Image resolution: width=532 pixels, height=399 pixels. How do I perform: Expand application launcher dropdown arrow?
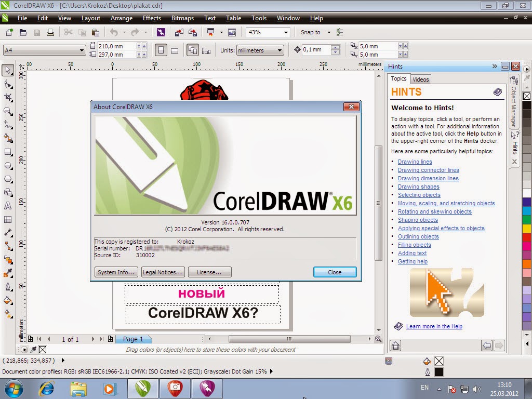221,32
